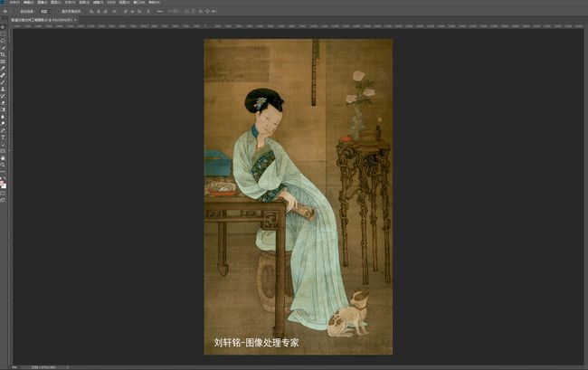Select the Zoom tool
This screenshot has width=588, height=370.
(3, 165)
